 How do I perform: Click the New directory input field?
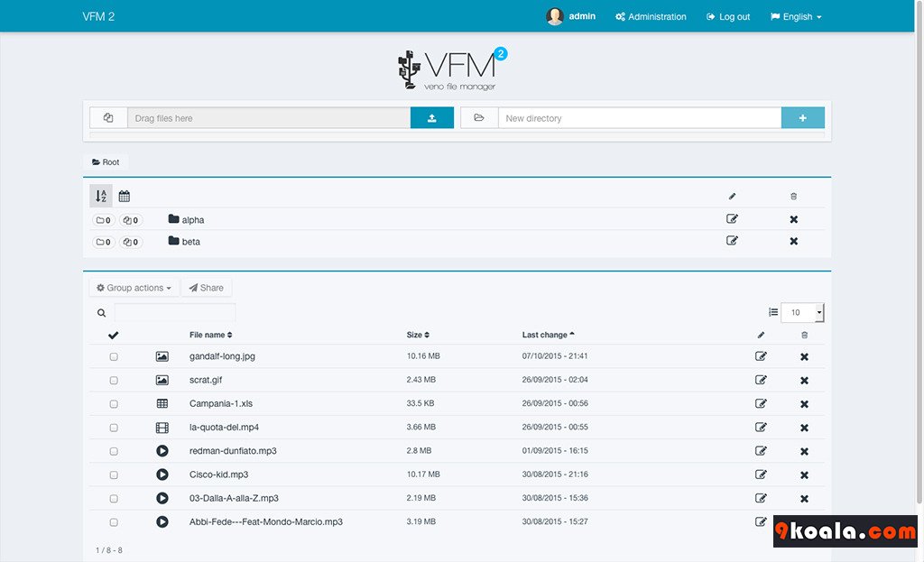[x=639, y=118]
